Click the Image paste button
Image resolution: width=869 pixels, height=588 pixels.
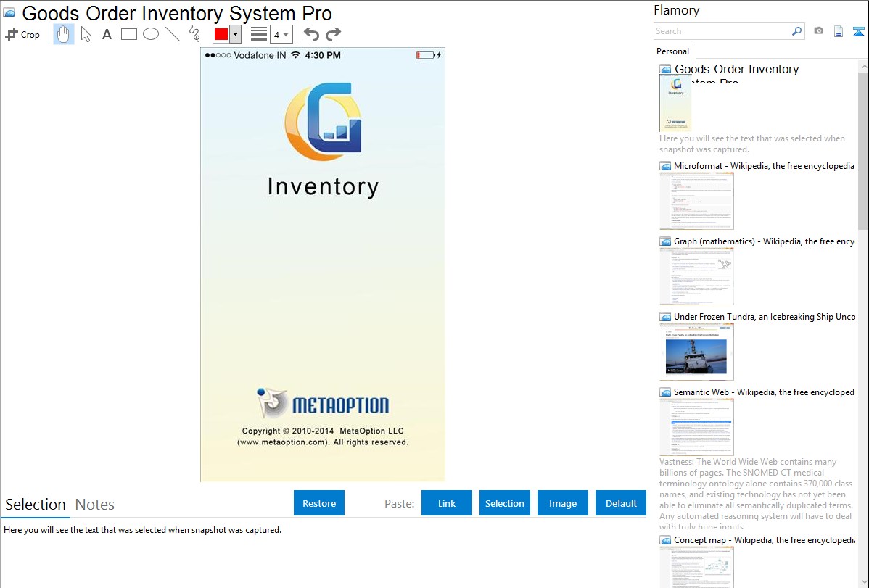[563, 503]
